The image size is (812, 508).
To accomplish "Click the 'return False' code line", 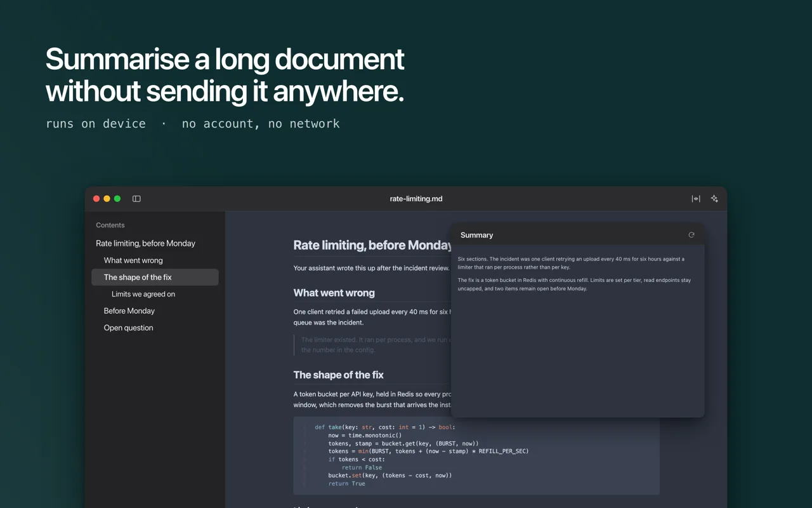I will coord(362,467).
